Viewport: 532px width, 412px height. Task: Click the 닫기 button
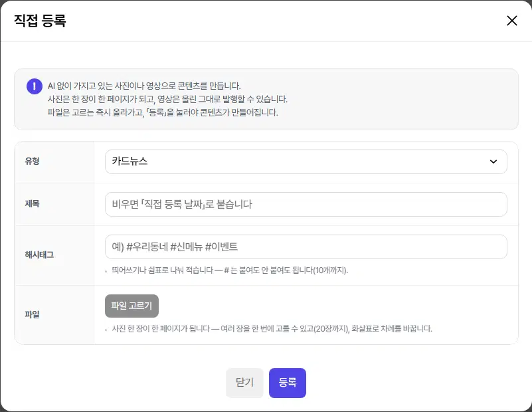pos(244,383)
